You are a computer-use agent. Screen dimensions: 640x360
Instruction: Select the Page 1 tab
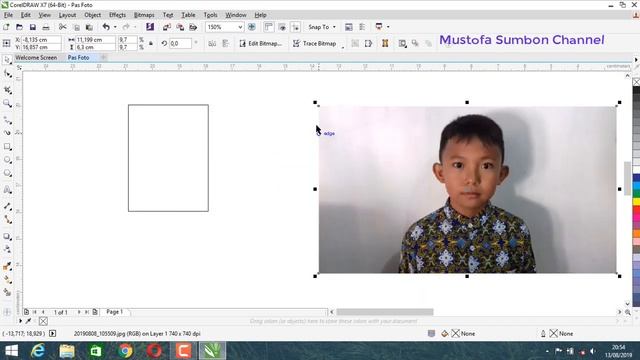pos(114,312)
